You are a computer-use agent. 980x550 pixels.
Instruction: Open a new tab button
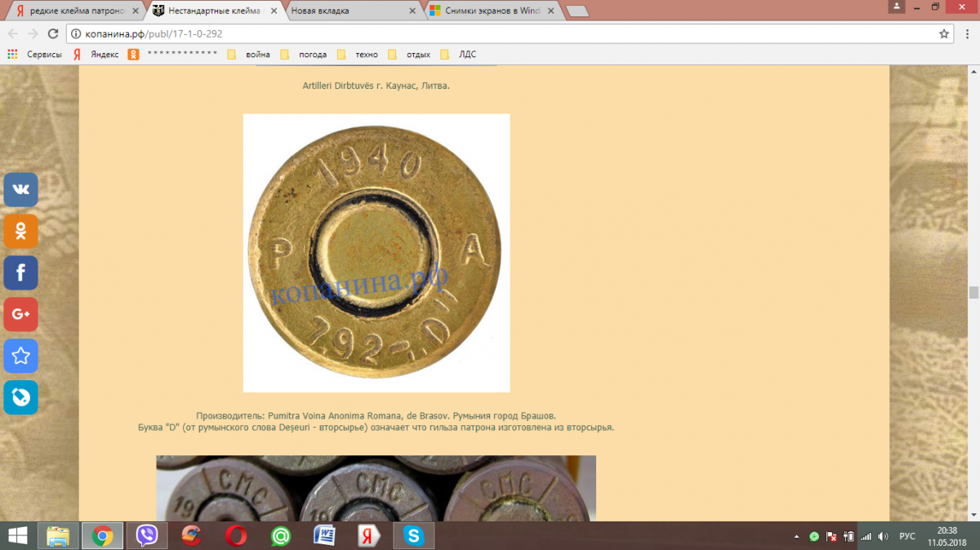tap(577, 11)
